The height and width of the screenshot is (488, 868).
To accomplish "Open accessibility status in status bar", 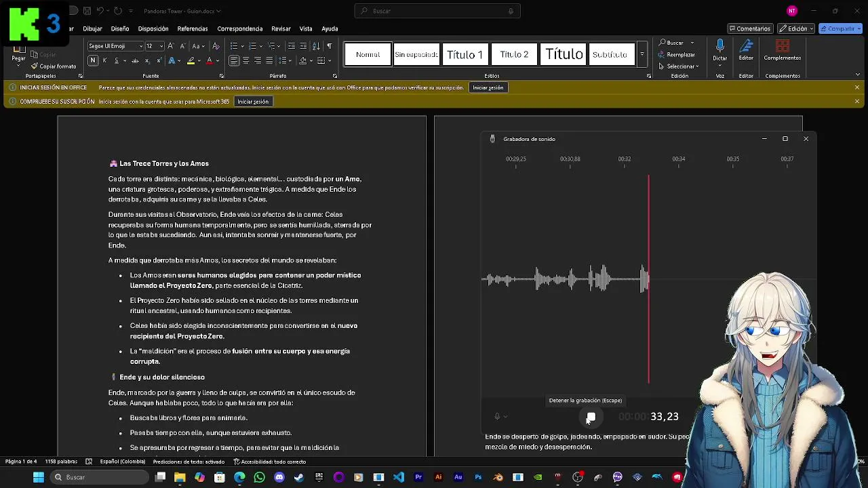I will [270, 462].
